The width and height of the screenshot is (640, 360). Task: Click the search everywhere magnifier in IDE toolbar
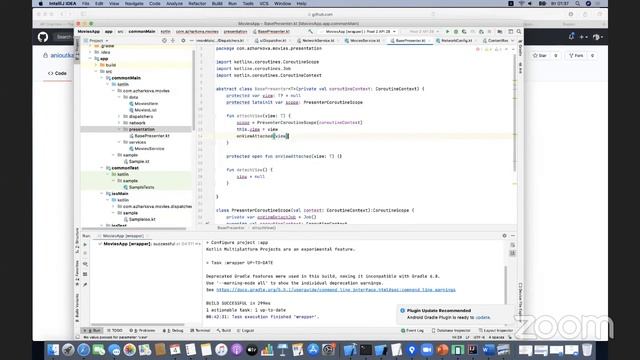tap(519, 31)
